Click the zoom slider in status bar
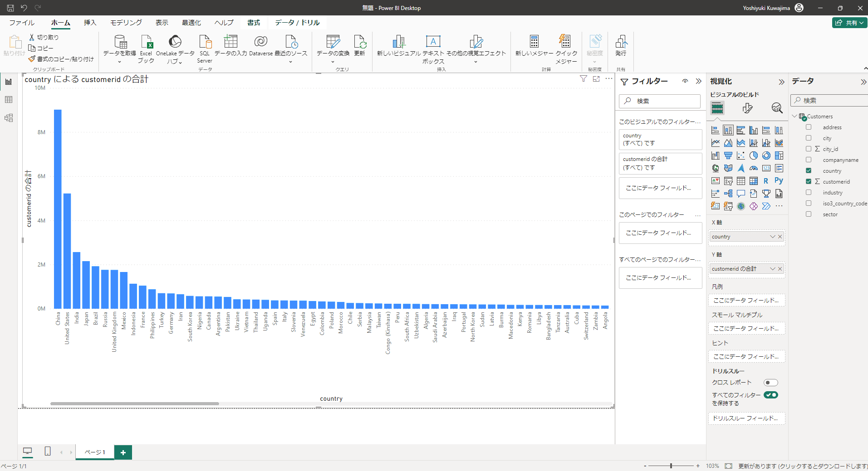 coord(671,466)
